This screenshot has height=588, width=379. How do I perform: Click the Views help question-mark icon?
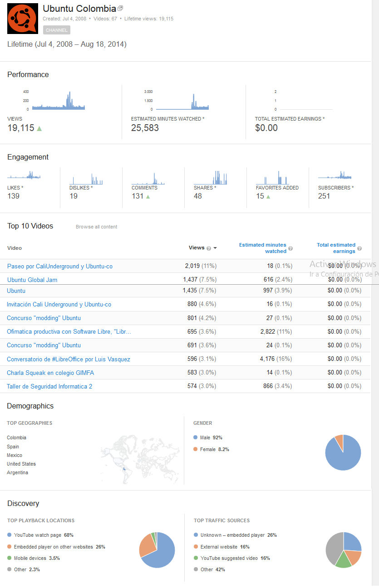[x=209, y=248]
